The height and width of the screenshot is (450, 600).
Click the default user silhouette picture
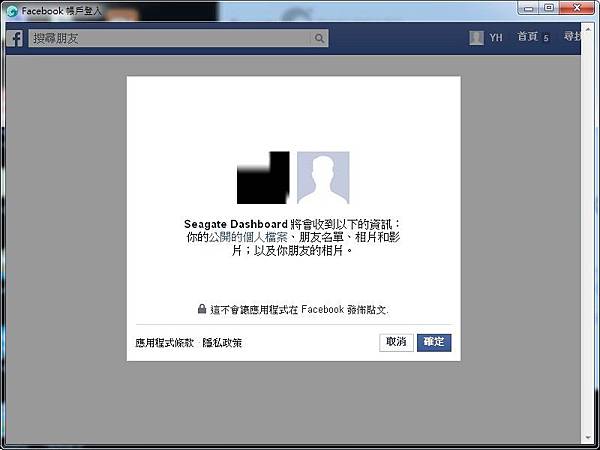pos(323,178)
